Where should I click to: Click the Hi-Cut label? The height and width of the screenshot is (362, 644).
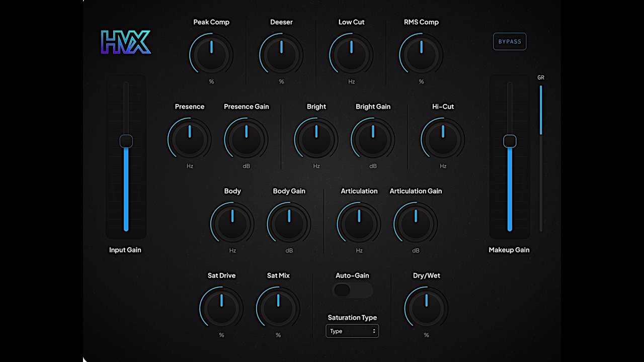443,107
